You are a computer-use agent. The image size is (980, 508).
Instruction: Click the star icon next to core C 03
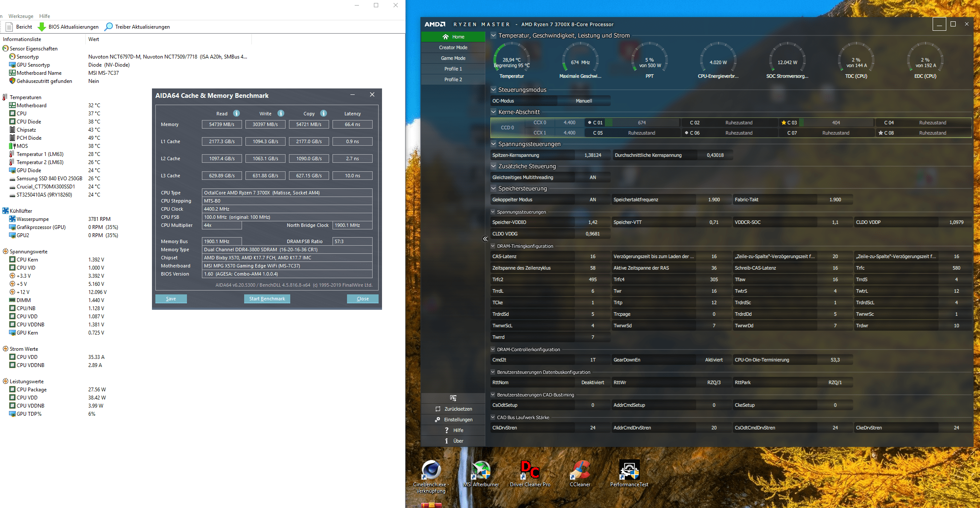[x=784, y=123]
